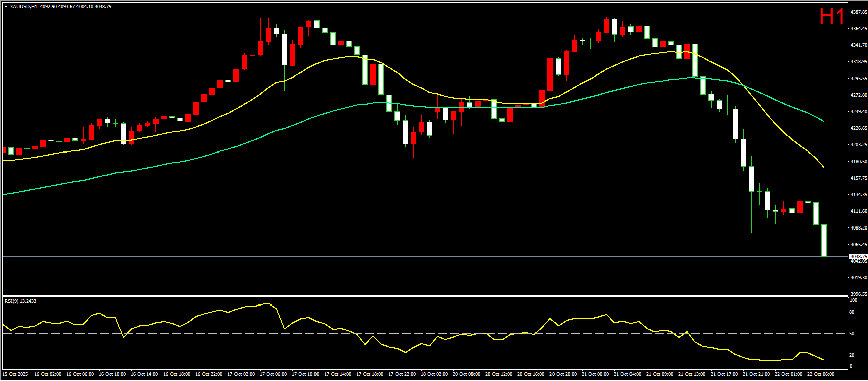Viewport: 868px width, 381px height.
Task: Click the highlighted 4048.75 current price tag
Action: click(858, 256)
